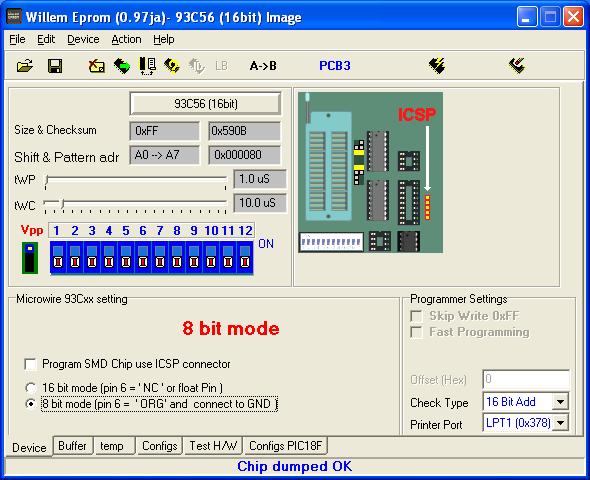This screenshot has width=590, height=480.
Task: Switch to the Buffer tab
Action: click(72, 446)
